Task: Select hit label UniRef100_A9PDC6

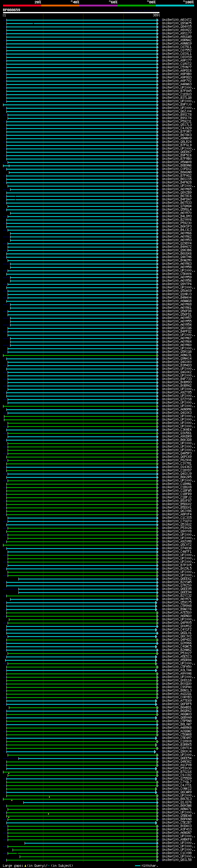Action: (177, 71)
